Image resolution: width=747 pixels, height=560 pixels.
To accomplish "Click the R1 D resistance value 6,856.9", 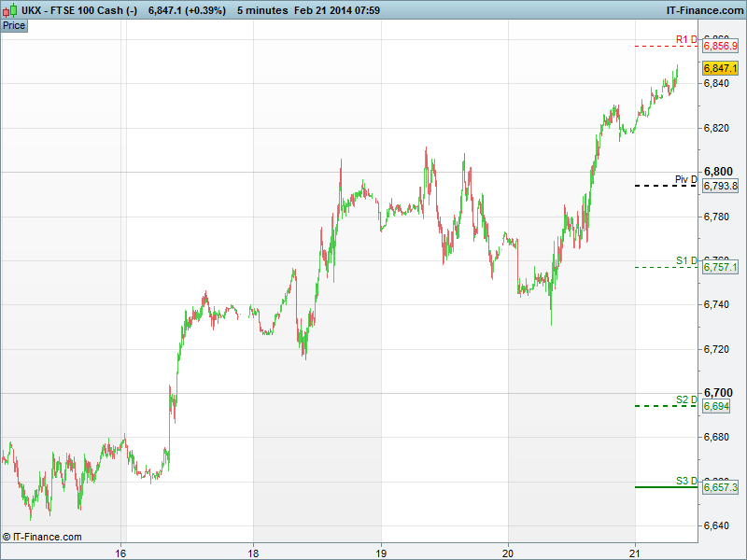I will point(720,46).
